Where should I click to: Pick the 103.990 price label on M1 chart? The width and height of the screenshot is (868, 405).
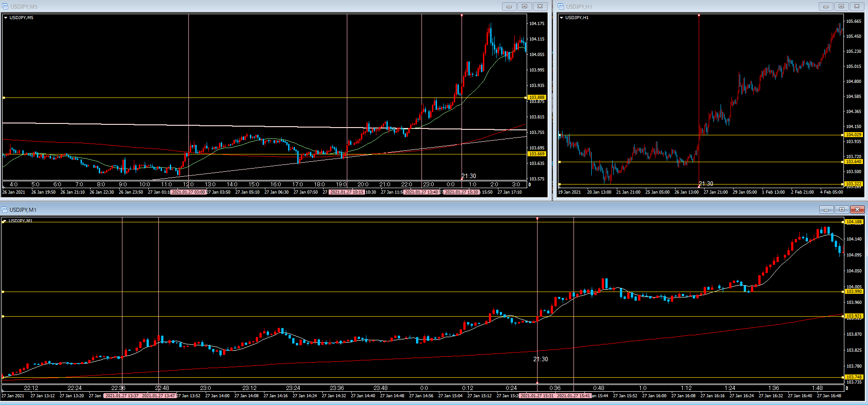pyautogui.click(x=853, y=292)
